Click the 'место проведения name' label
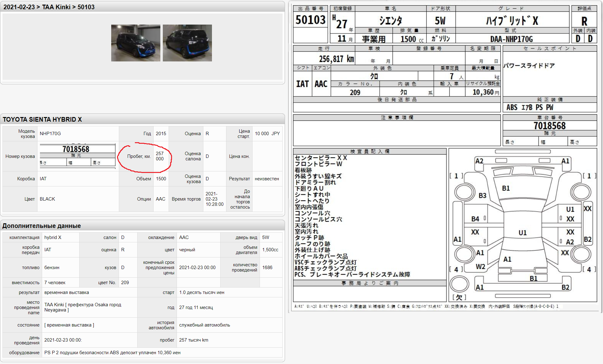The width and height of the screenshot is (603, 364). pos(27,307)
